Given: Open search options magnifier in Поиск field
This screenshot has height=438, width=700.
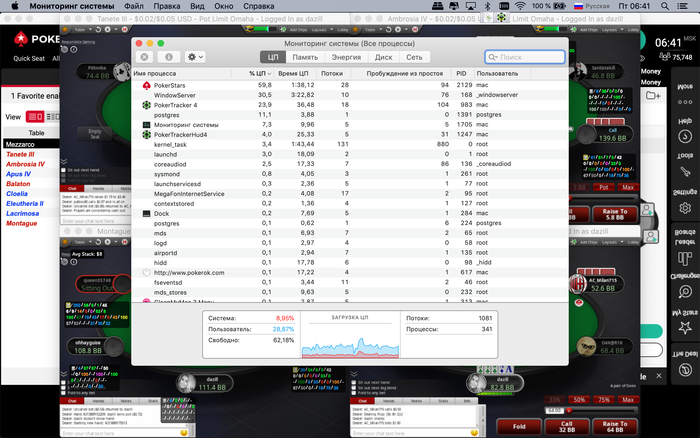Looking at the screenshot, I should [x=493, y=57].
